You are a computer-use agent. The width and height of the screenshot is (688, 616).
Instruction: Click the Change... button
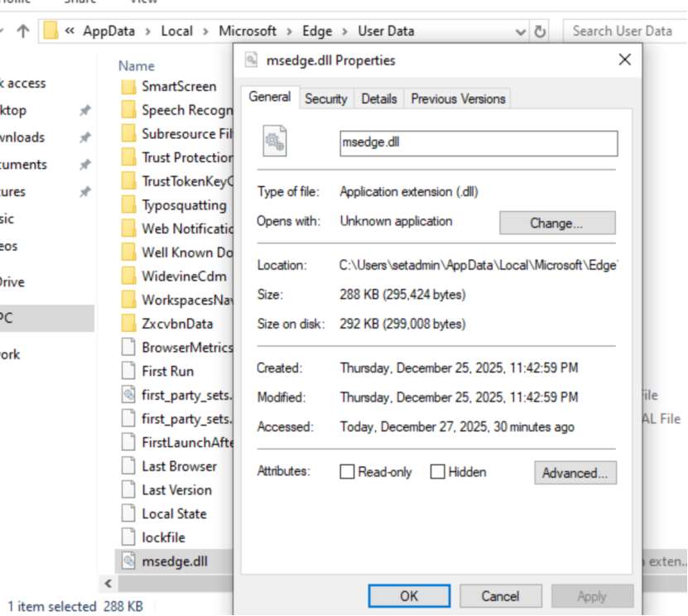coord(557,223)
